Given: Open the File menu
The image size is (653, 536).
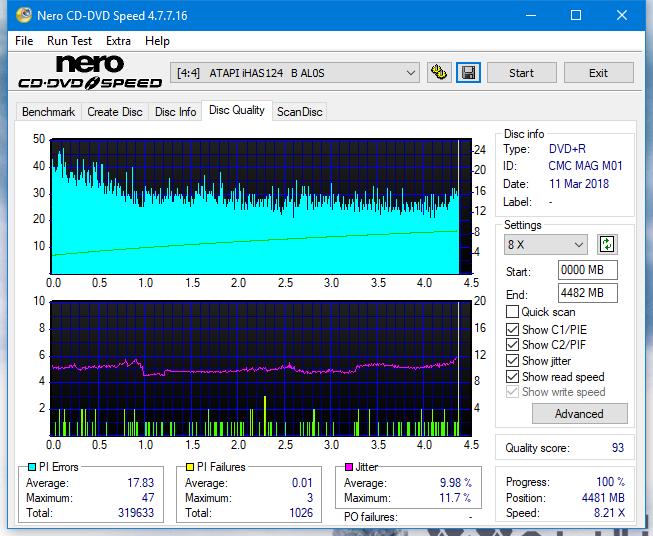Looking at the screenshot, I should click(x=24, y=41).
